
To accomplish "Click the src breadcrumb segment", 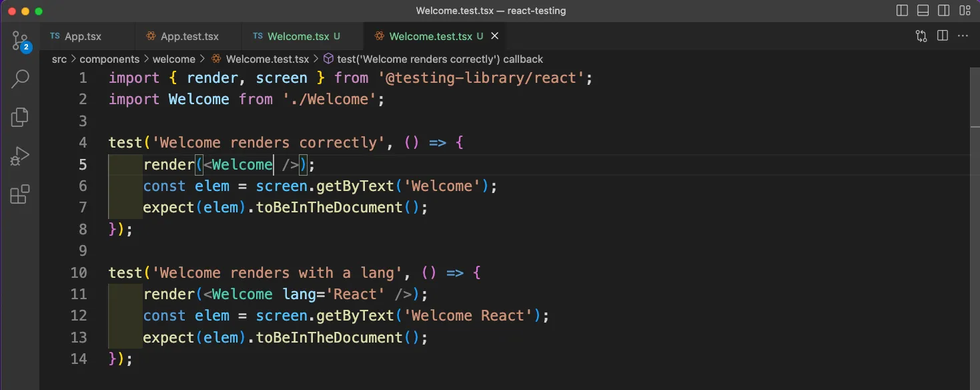I will [x=59, y=59].
